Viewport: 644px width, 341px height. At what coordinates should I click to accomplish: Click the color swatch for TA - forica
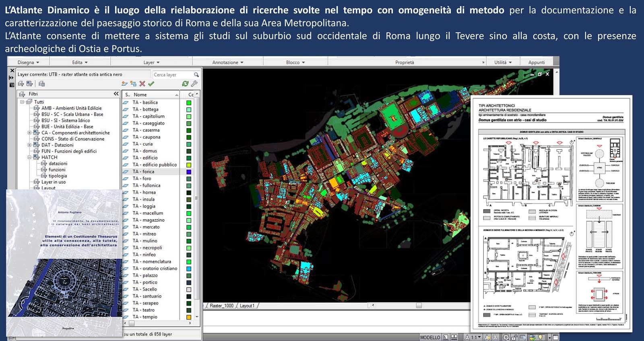(189, 172)
